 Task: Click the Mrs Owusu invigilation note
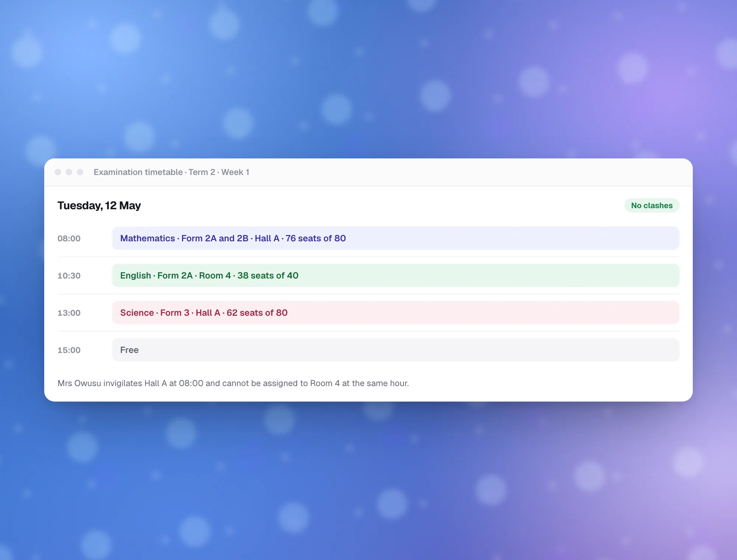pyautogui.click(x=233, y=383)
